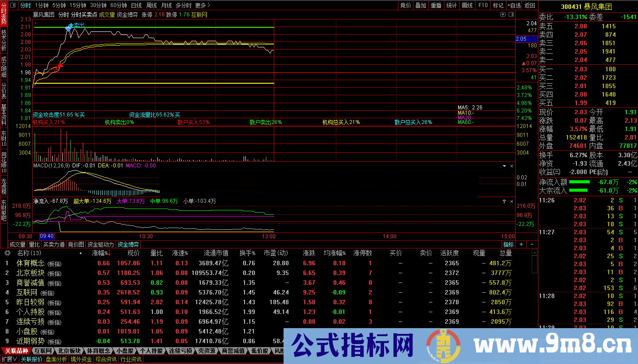
Task: Select the 成交量 indicator tab below the chart
Action: (18, 244)
